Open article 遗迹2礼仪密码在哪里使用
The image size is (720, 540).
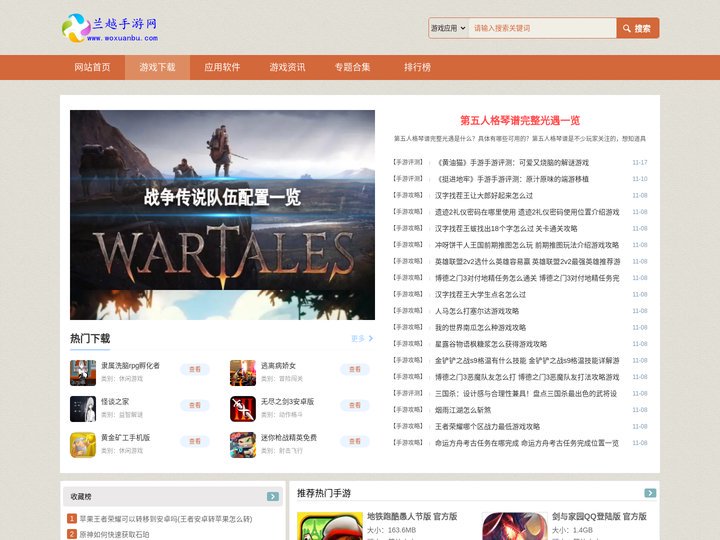(527, 212)
